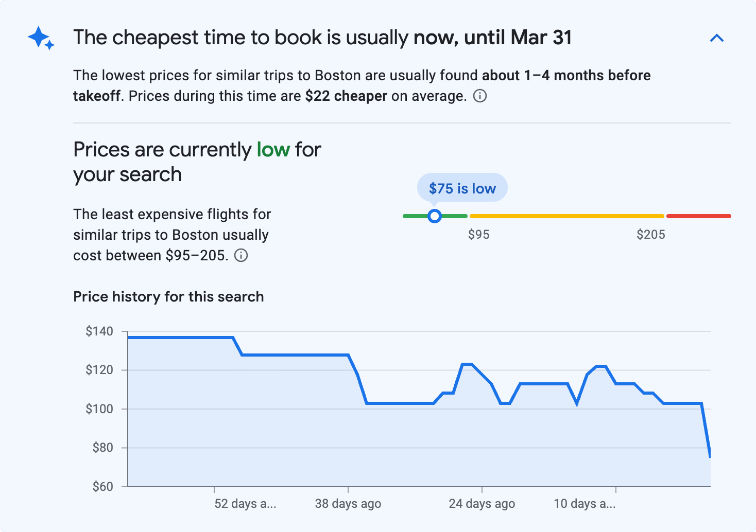Select the Price history for this search heading
756x532 pixels.
[x=168, y=296]
